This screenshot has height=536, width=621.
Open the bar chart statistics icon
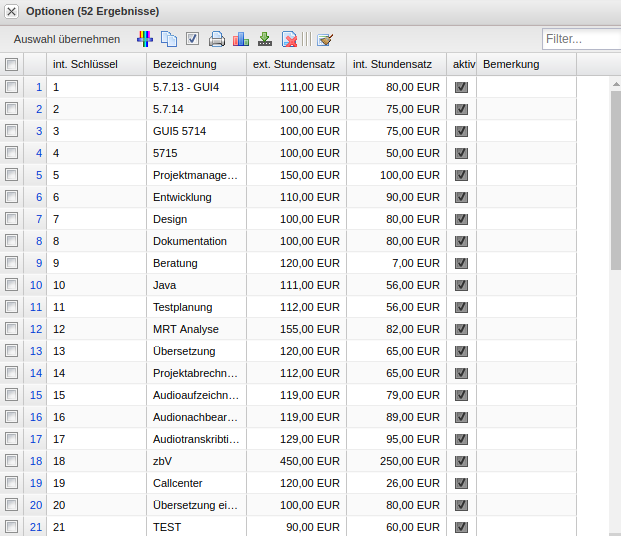pos(241,40)
